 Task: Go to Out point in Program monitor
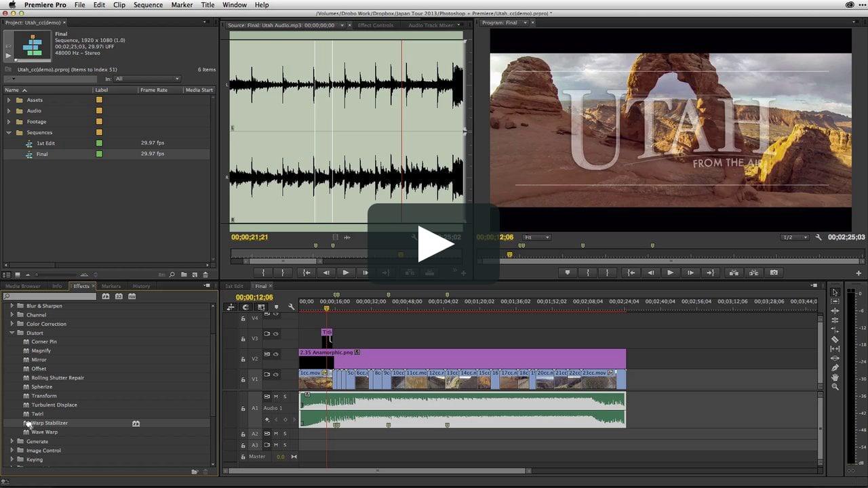click(x=710, y=272)
